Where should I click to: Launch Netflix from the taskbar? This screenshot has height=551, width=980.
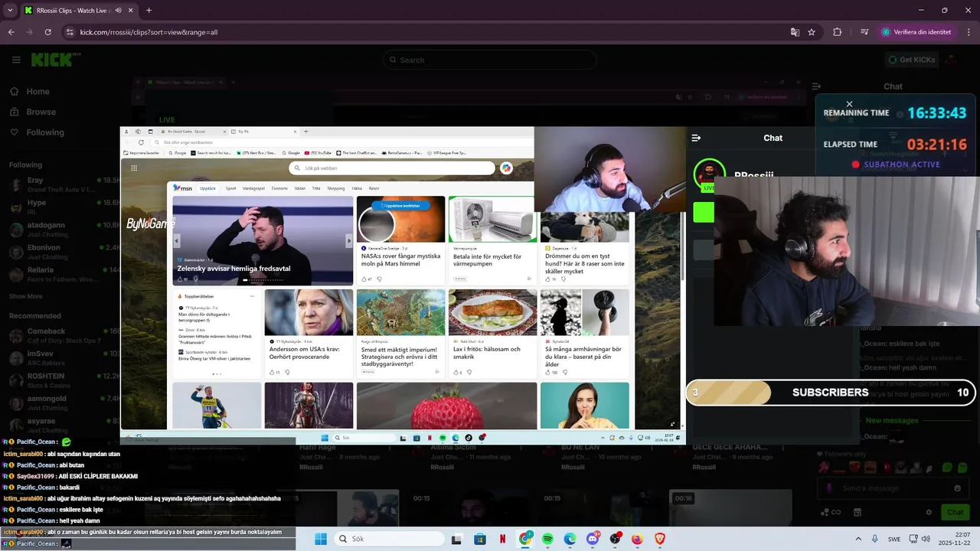502,539
